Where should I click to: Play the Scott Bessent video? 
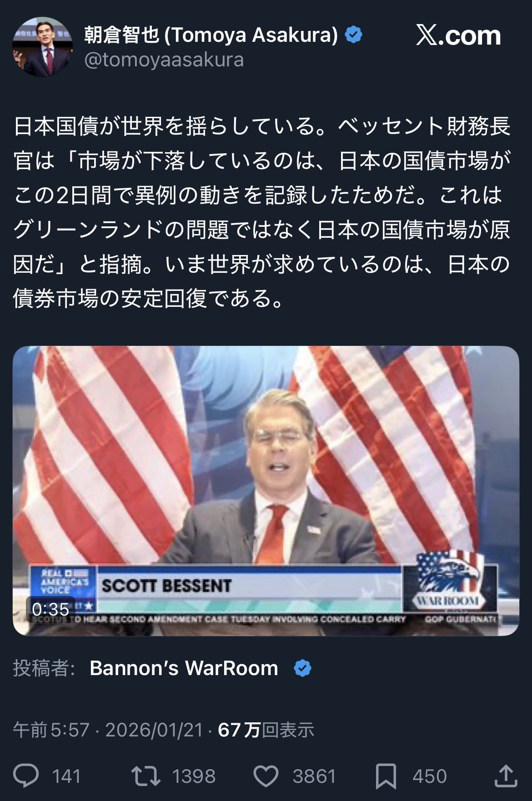266,491
